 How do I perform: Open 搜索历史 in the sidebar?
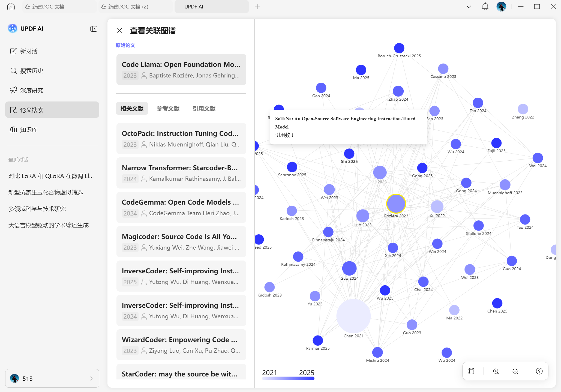(31, 71)
